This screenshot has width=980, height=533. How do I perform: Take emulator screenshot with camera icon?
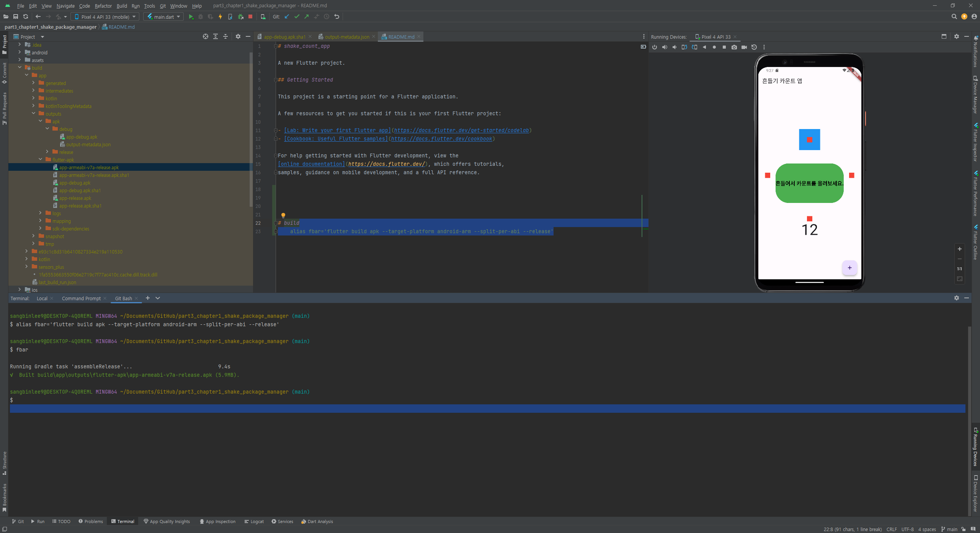[734, 47]
